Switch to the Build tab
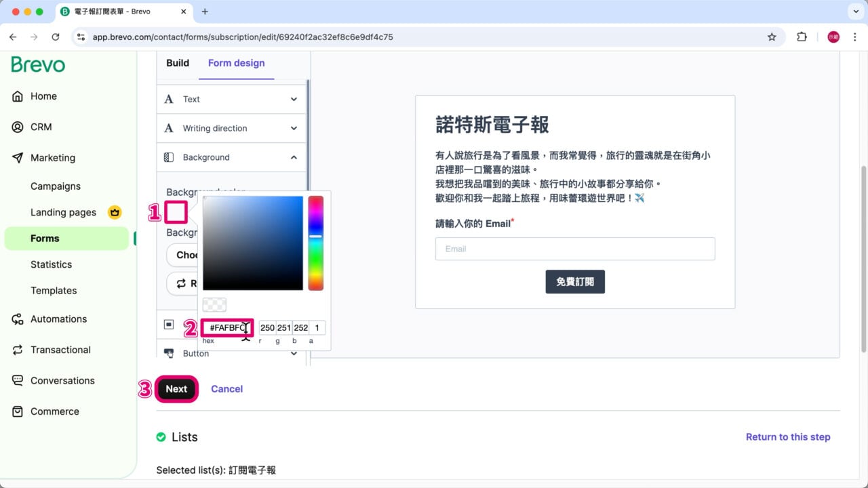Viewport: 868px width, 488px height. (x=177, y=63)
